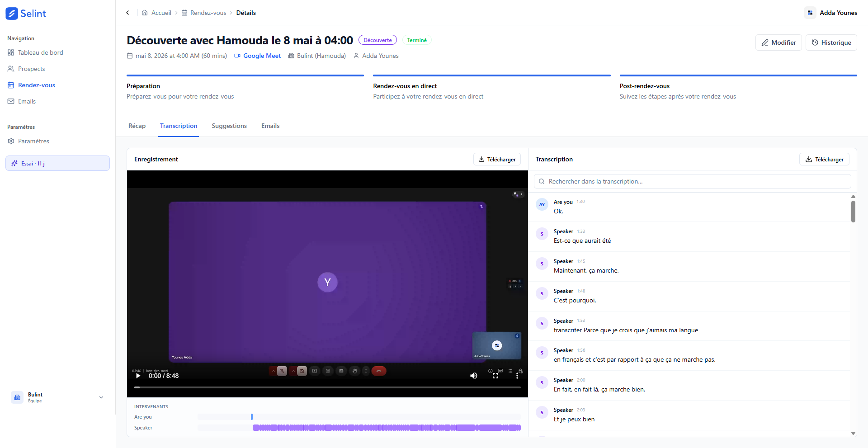
Task: Open the video player more options menu
Action: tap(517, 376)
